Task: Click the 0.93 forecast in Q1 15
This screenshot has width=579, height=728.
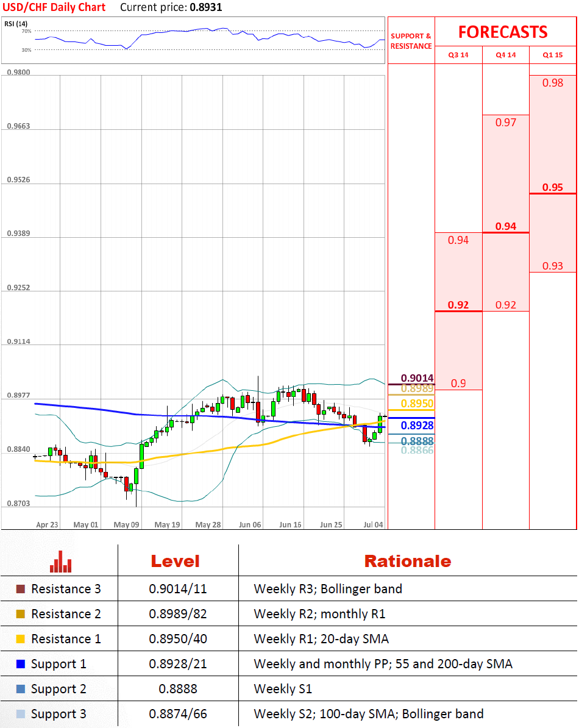Action: pyautogui.click(x=553, y=266)
